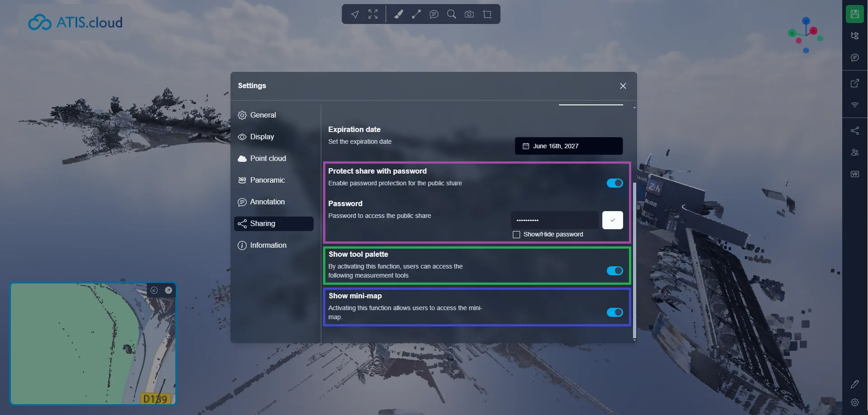Viewport: 868px width, 415px height.
Task: Toggle off the Show mini-map setting
Action: (615, 312)
